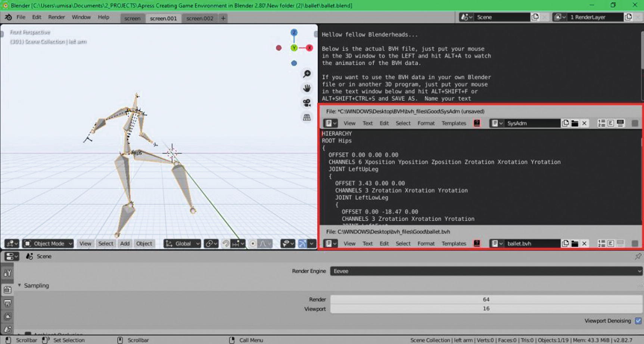Viewport: 644px width, 344px height.
Task: Toggle line numbers in the SysAdm text editor
Action: point(601,123)
